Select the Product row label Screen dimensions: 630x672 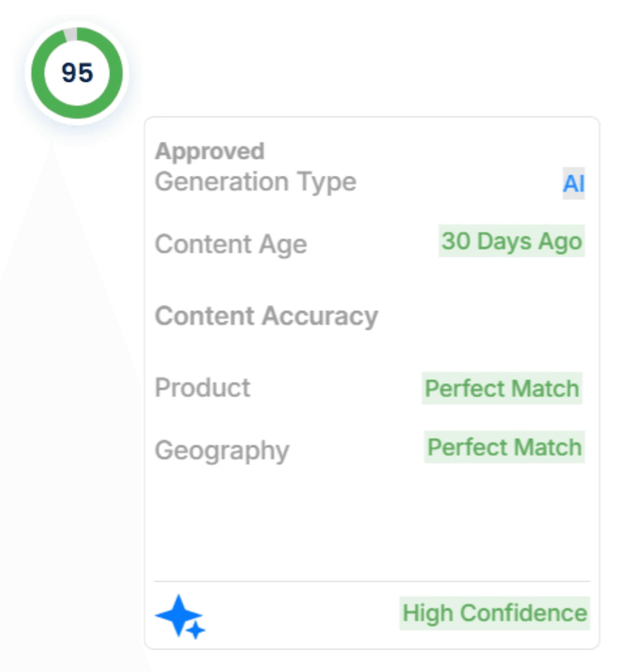[x=202, y=388]
